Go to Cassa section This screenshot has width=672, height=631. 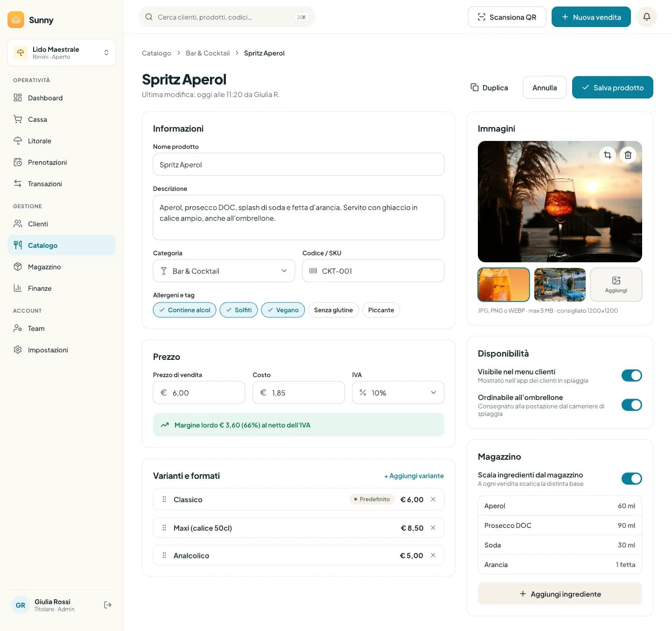(x=62, y=119)
